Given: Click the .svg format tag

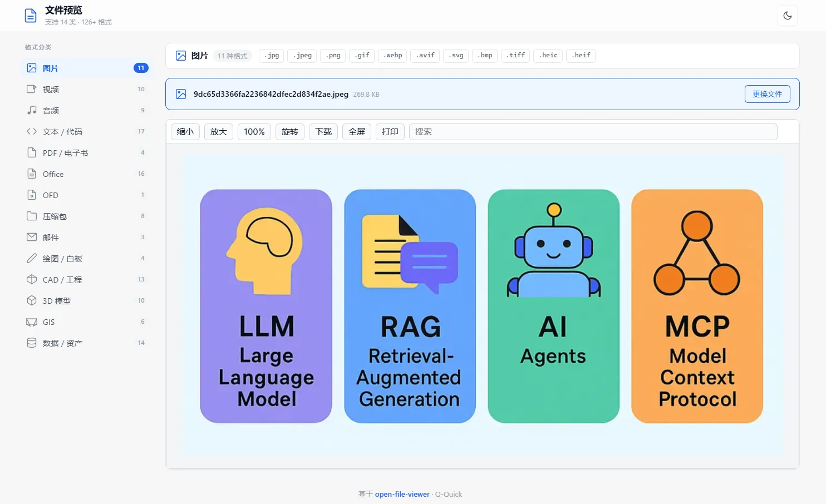Looking at the screenshot, I should [x=456, y=56].
